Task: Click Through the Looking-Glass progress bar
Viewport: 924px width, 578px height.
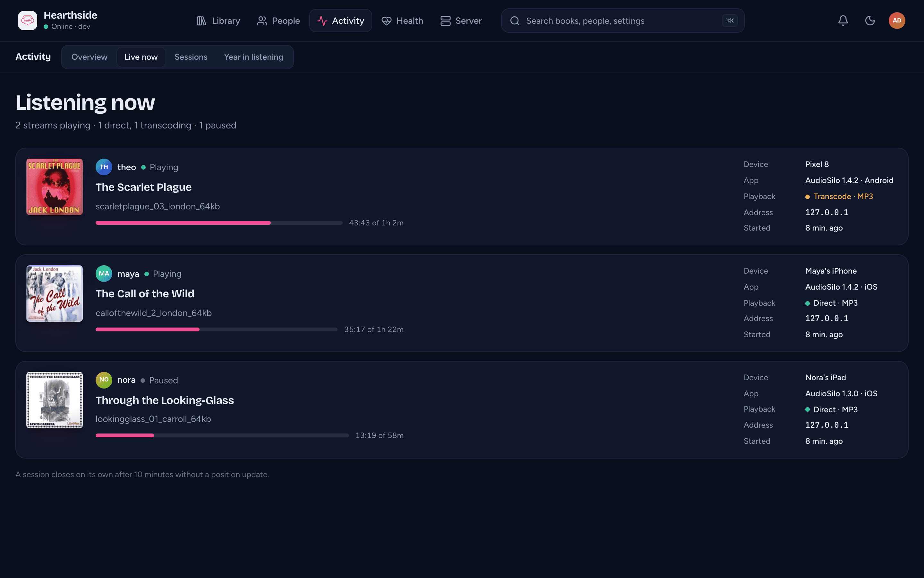Action: click(x=222, y=435)
